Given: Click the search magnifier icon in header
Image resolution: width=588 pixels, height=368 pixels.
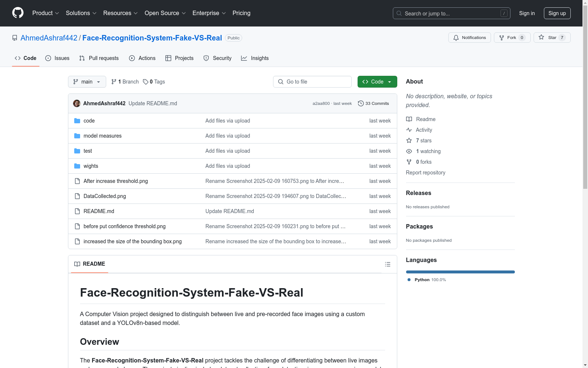Looking at the screenshot, I should click(399, 13).
